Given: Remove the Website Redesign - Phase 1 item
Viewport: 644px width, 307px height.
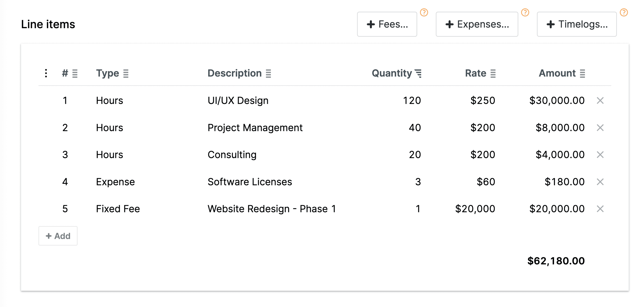Looking at the screenshot, I should (x=600, y=209).
